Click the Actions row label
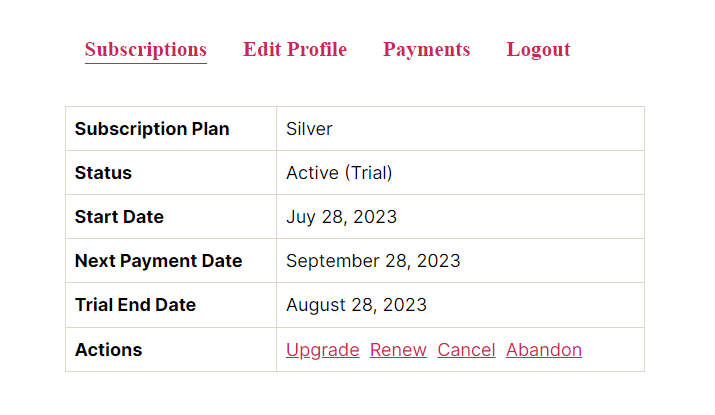This screenshot has height=415, width=715. coord(109,350)
